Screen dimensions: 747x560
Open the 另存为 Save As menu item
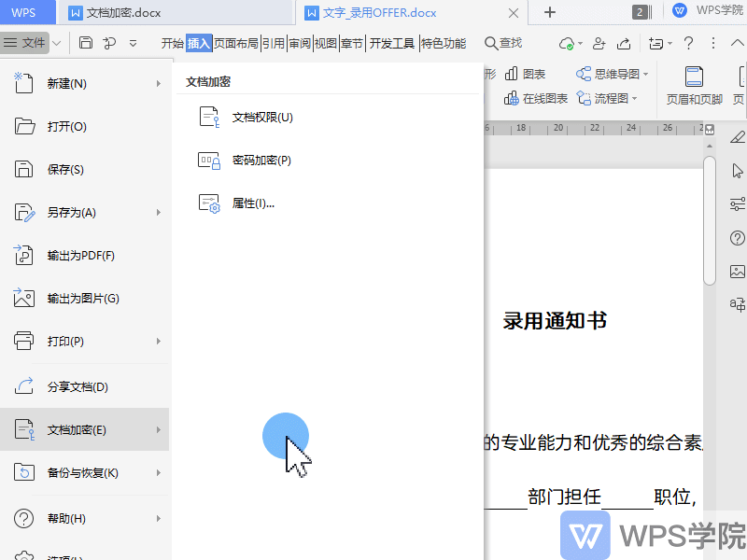point(72,213)
